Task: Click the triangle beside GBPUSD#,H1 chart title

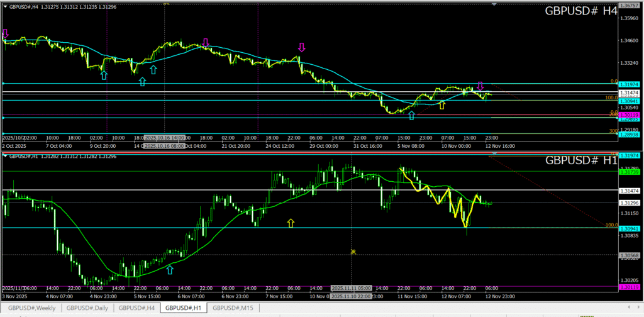Action: tap(6, 156)
